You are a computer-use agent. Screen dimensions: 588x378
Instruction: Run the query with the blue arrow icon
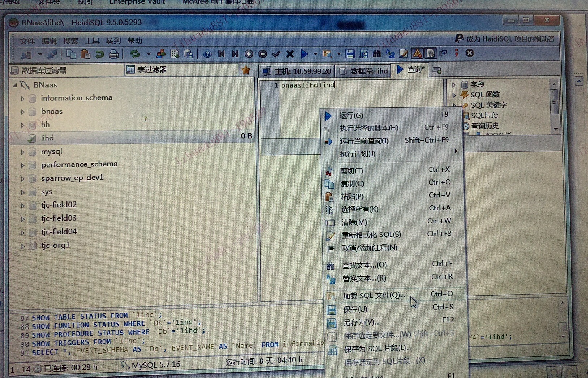pos(304,53)
